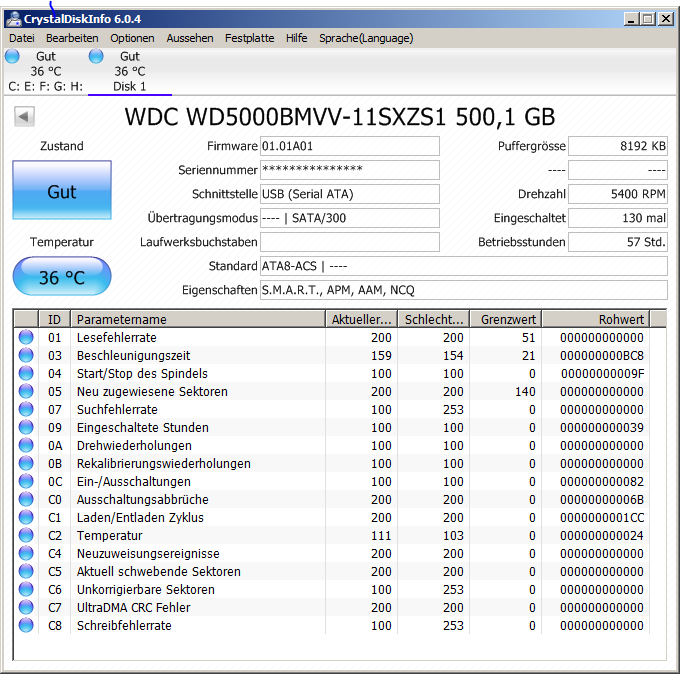Open the Sprache(Language) menu

tap(366, 38)
